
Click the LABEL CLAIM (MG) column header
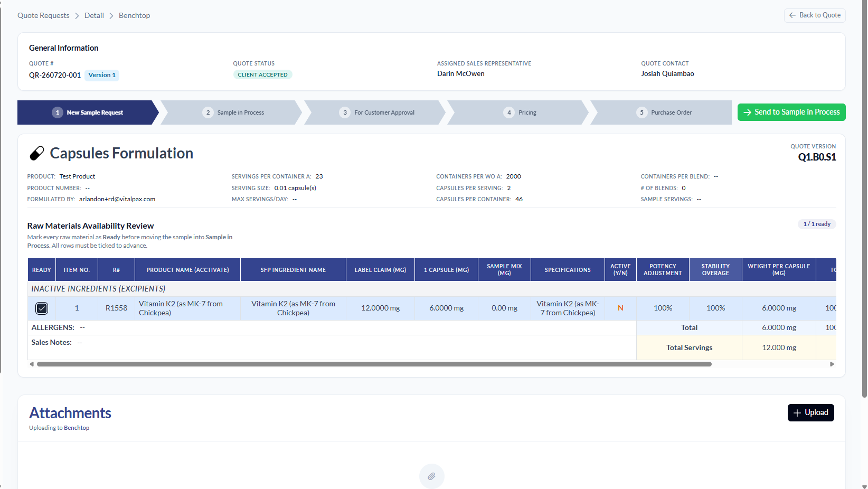point(380,270)
